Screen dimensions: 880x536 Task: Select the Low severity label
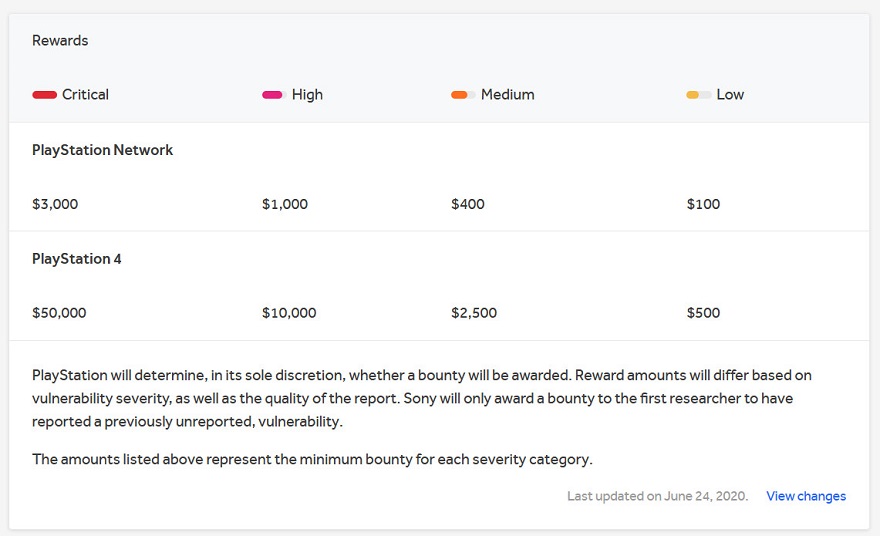(x=730, y=94)
